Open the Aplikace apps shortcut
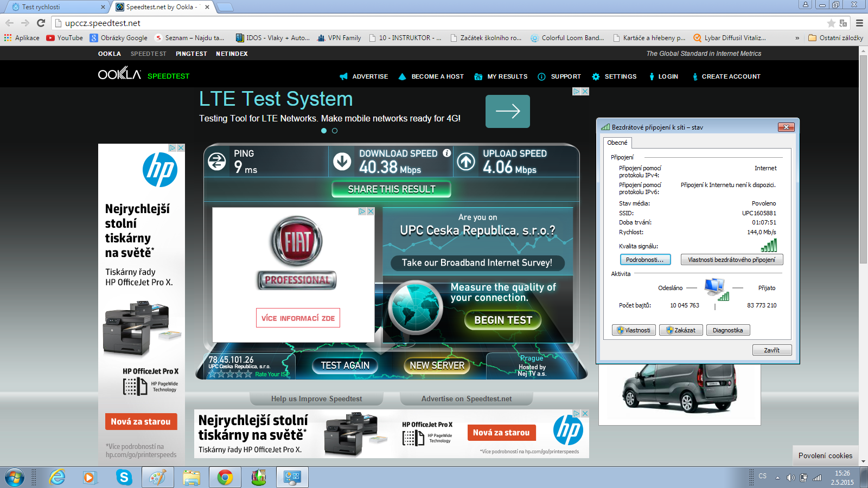 point(22,38)
